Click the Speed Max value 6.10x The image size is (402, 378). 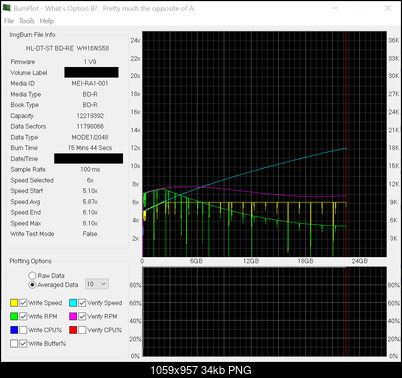click(90, 223)
